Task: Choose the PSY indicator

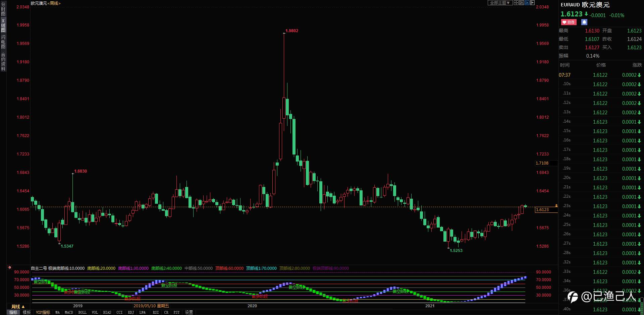Action: coord(177,312)
